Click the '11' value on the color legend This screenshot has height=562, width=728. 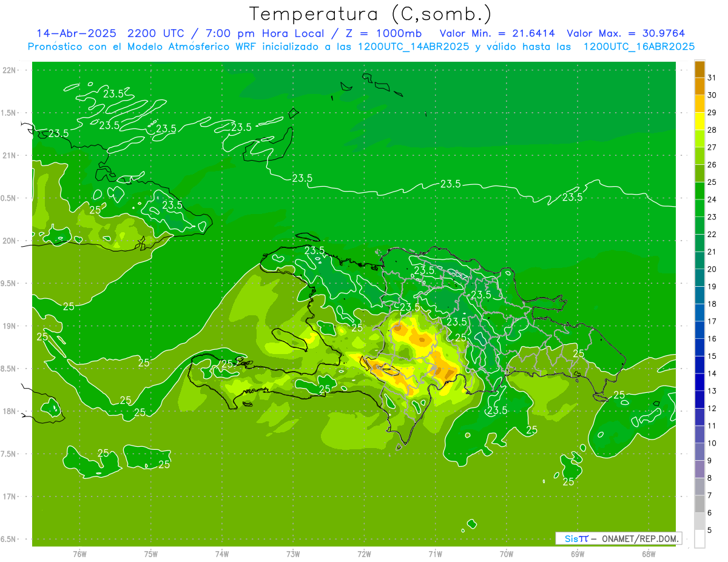(x=712, y=426)
